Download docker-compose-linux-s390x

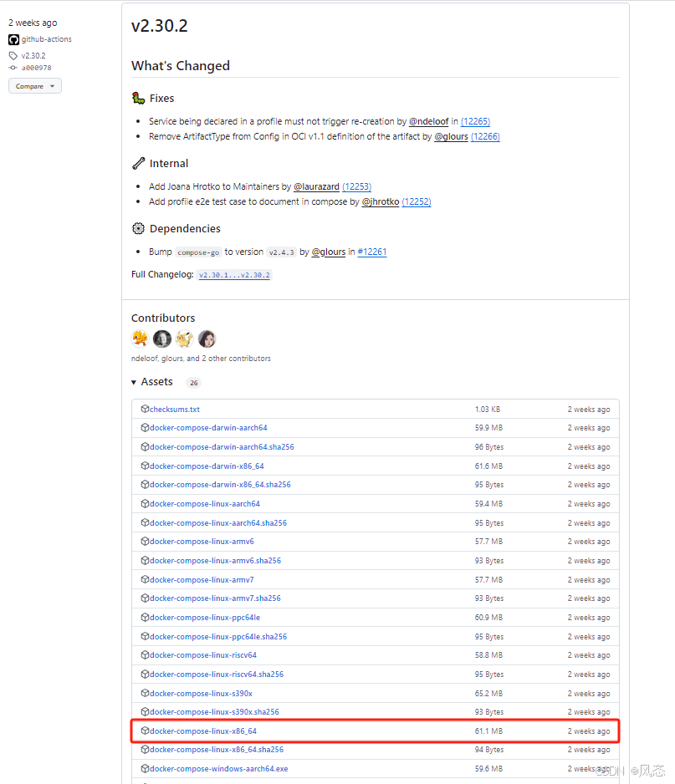pos(201,694)
